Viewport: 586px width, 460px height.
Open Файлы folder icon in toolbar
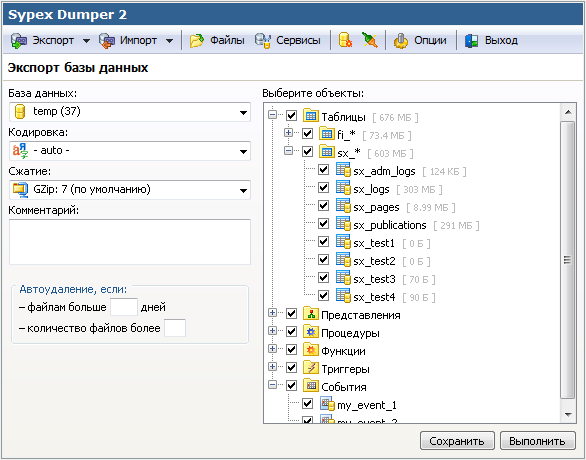coord(197,40)
